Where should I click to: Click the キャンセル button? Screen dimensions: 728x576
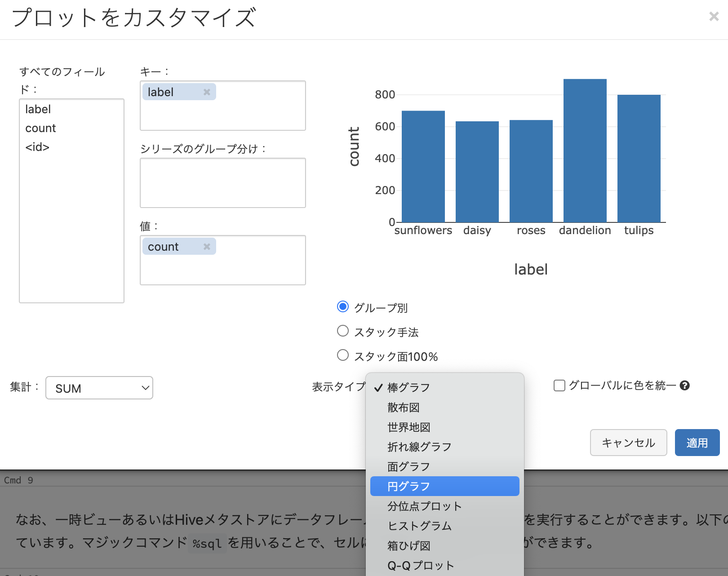(629, 443)
